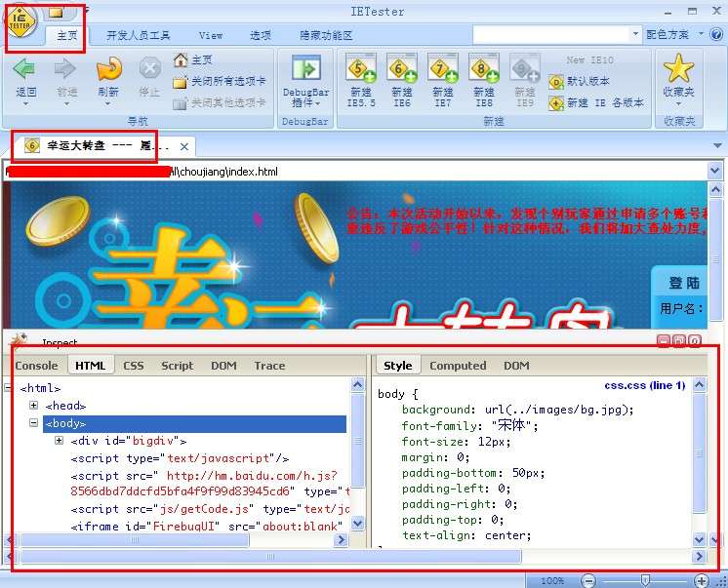The width and height of the screenshot is (728, 588).
Task: Switch to 开发人员工具 ribbon tab
Action: (x=138, y=35)
